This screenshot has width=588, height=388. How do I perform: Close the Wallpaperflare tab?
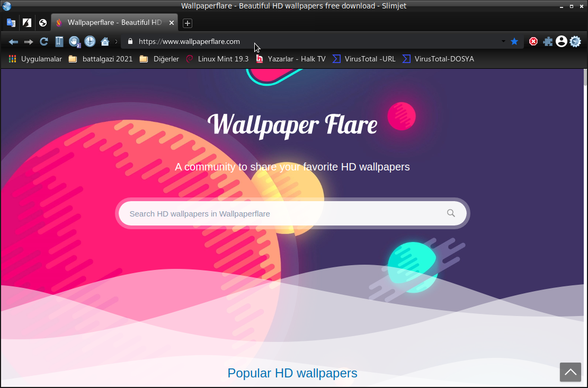(172, 23)
